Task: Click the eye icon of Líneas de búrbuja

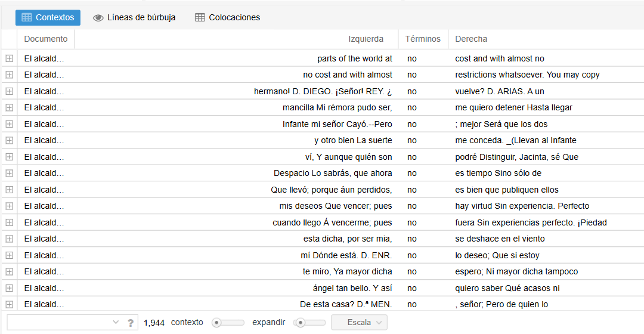Action: click(98, 18)
